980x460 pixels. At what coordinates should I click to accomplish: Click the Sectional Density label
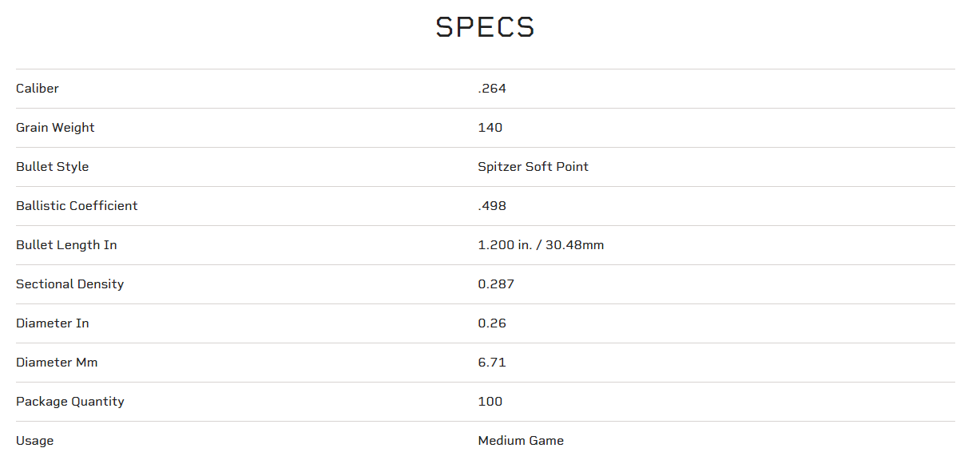click(x=70, y=284)
